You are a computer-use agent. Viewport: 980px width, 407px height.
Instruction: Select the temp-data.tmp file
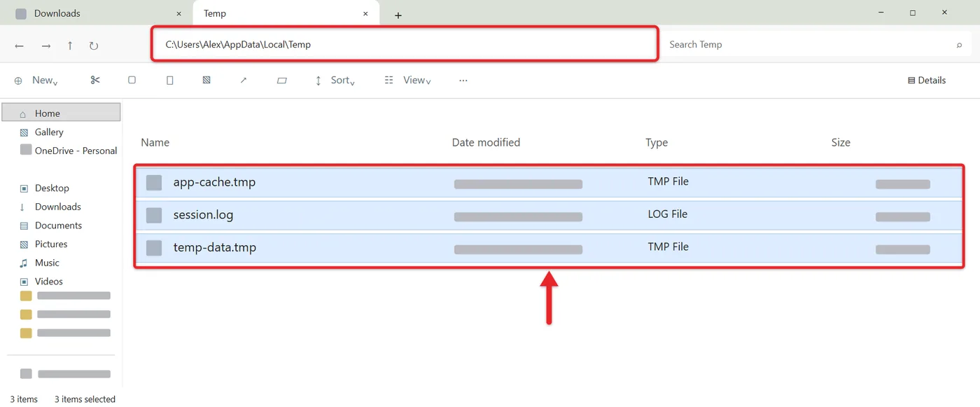coord(549,248)
